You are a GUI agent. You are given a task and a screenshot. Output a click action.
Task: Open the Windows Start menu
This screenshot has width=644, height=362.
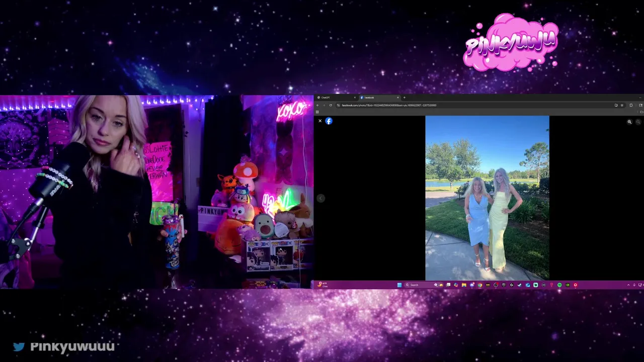399,285
